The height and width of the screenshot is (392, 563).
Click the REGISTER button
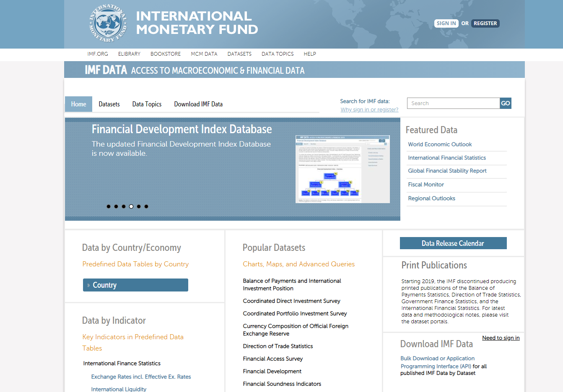pos(485,23)
